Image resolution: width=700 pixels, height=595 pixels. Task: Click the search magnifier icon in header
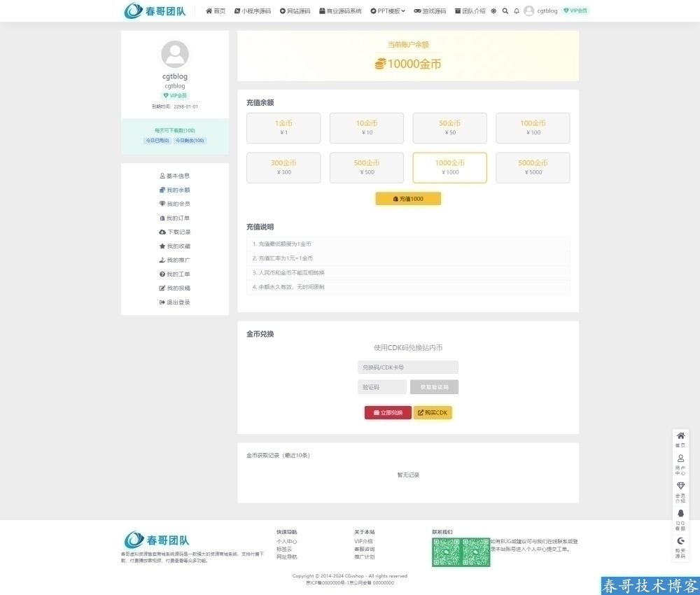[505, 11]
